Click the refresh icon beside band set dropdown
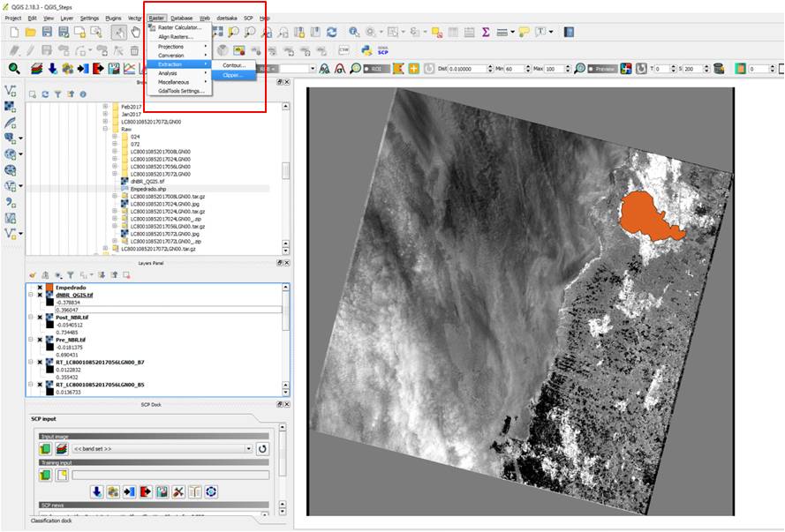The image size is (785, 532). pos(262,449)
